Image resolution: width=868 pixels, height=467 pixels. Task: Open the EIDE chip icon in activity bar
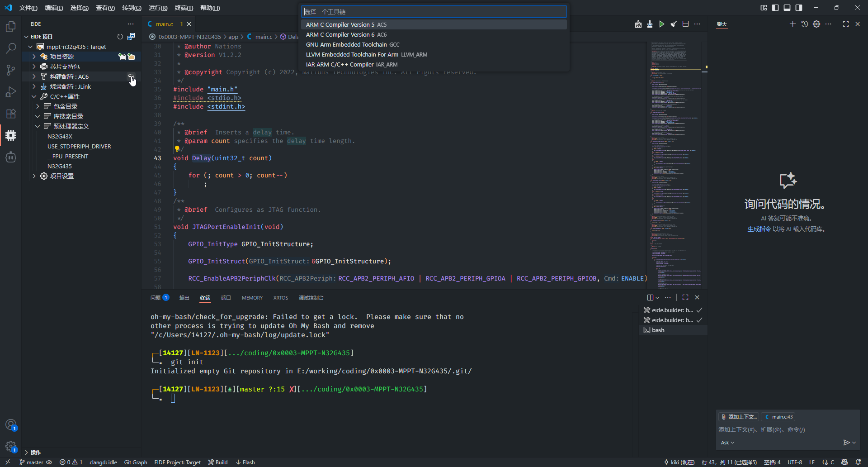pyautogui.click(x=11, y=135)
